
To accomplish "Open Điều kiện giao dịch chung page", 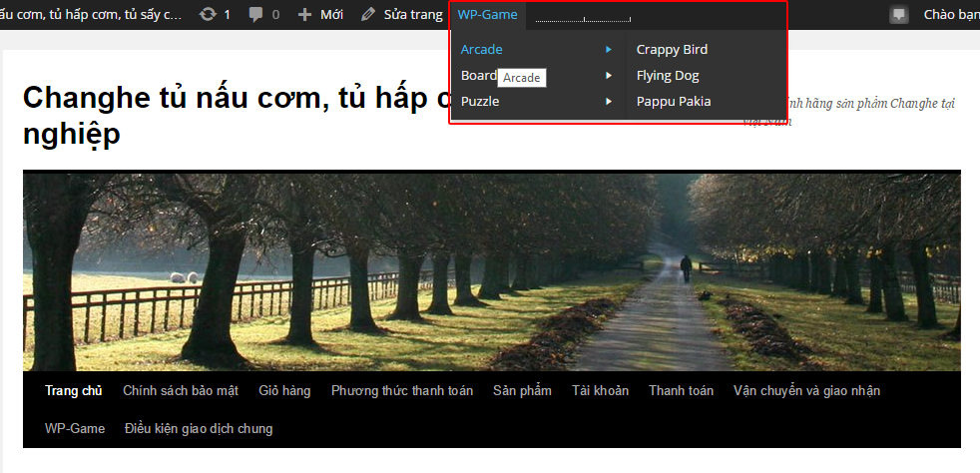I will [199, 429].
